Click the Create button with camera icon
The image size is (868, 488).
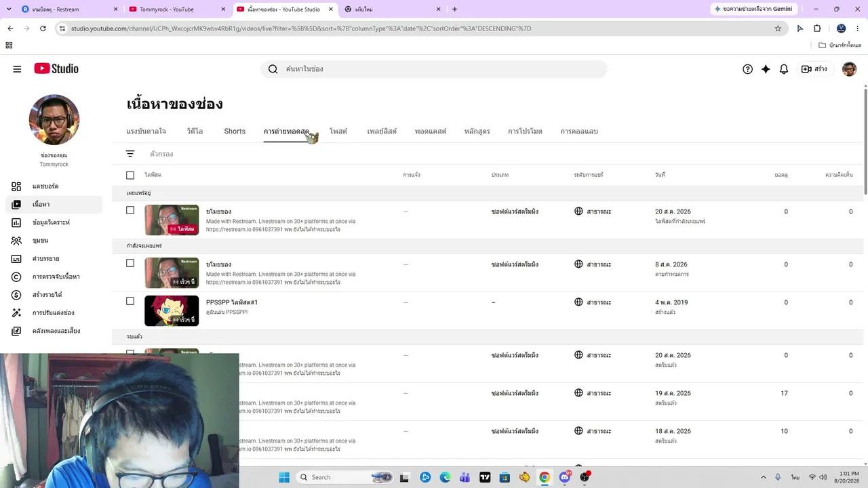pos(814,69)
